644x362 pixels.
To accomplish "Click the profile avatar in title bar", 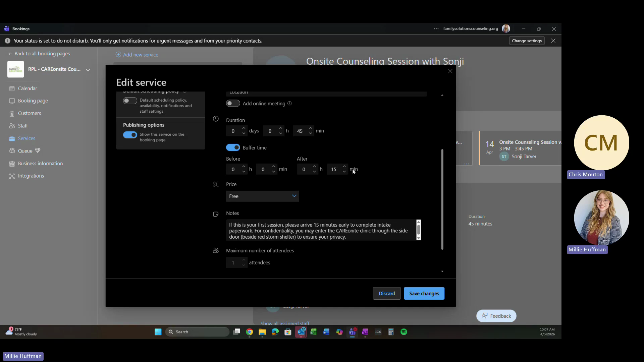I will tap(506, 29).
